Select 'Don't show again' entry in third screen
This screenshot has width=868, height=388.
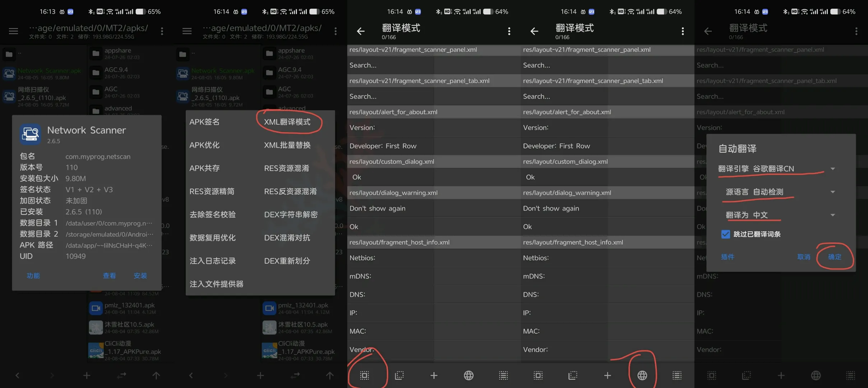[x=434, y=208]
